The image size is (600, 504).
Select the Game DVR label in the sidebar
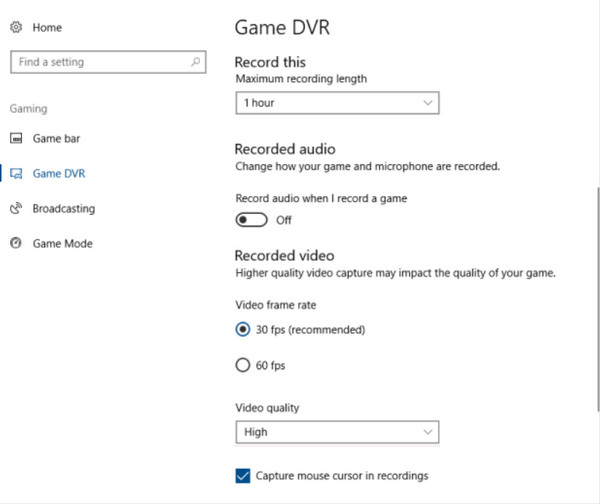(x=59, y=174)
